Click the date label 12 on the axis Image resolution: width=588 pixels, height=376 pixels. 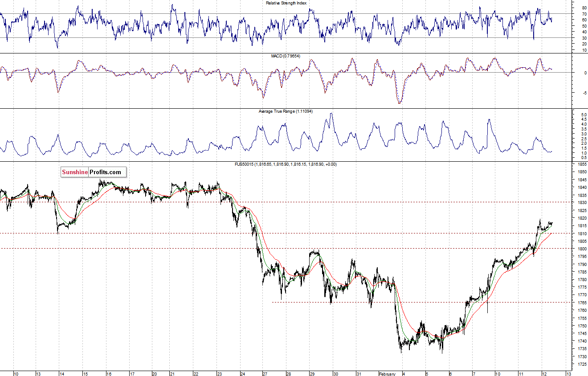click(x=544, y=373)
